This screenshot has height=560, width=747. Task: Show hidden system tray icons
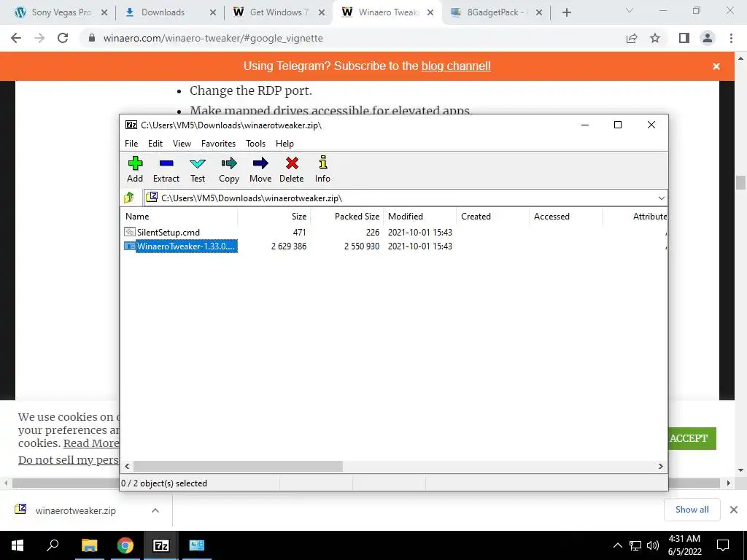[617, 545]
